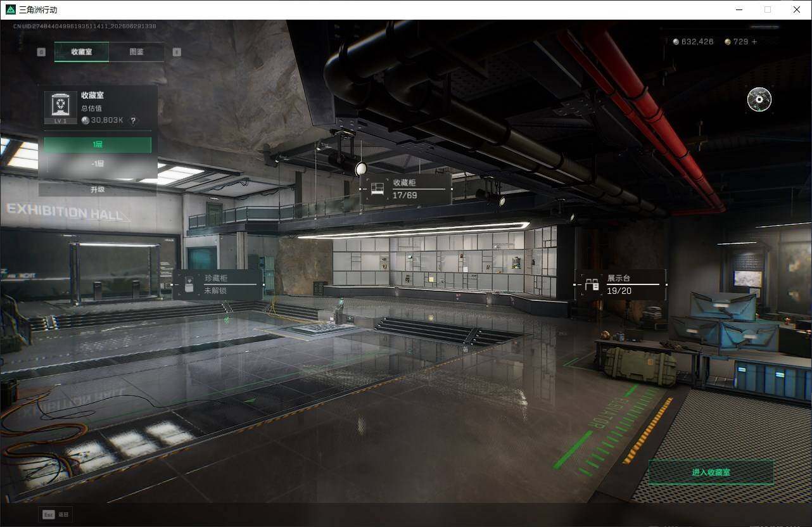This screenshot has width=812, height=527.
Task: Minimize the 三角洲行动 window
Action: (x=739, y=10)
